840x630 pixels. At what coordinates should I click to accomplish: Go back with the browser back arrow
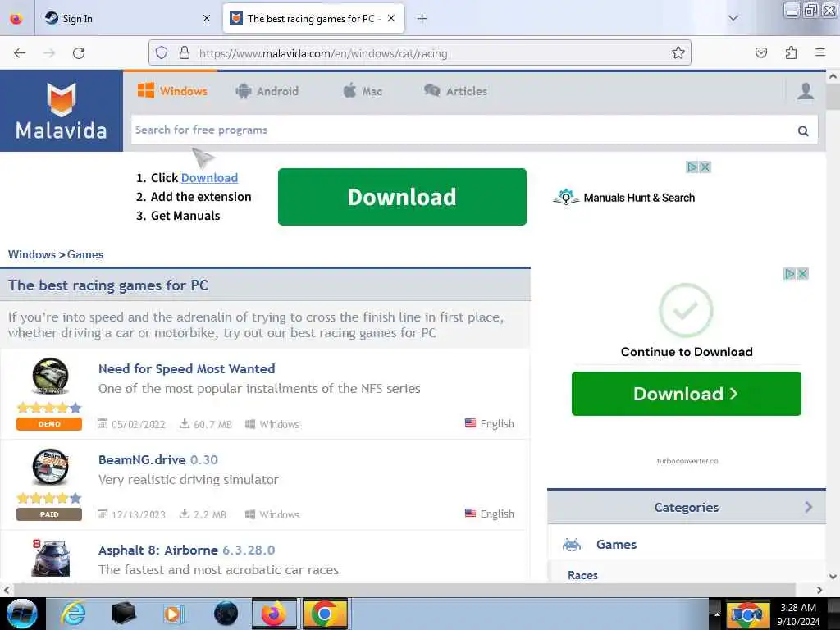tap(20, 53)
